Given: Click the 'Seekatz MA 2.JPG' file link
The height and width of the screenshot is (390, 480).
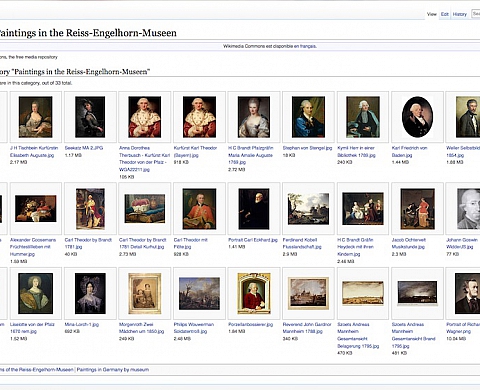Looking at the screenshot, I should 84,148.
